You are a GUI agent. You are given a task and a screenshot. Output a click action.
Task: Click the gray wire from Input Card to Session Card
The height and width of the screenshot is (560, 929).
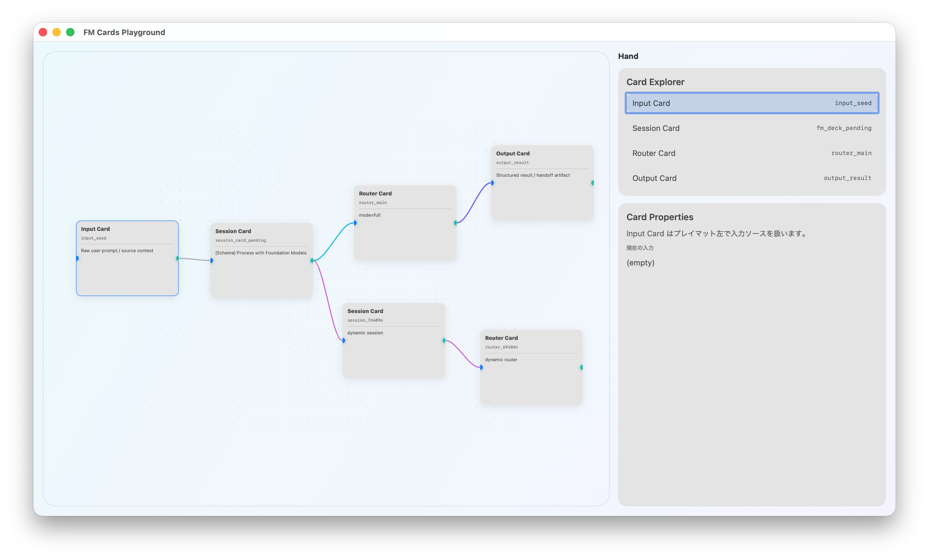194,259
